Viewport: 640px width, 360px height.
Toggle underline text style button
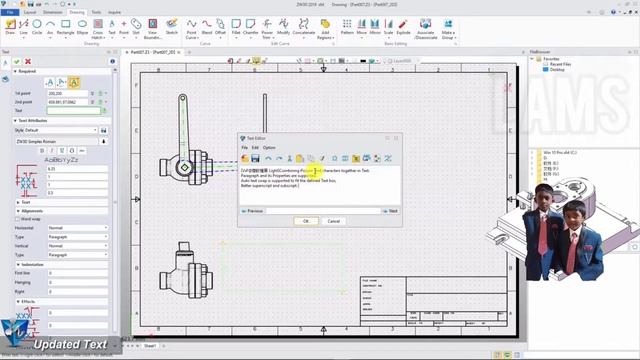pos(62,151)
